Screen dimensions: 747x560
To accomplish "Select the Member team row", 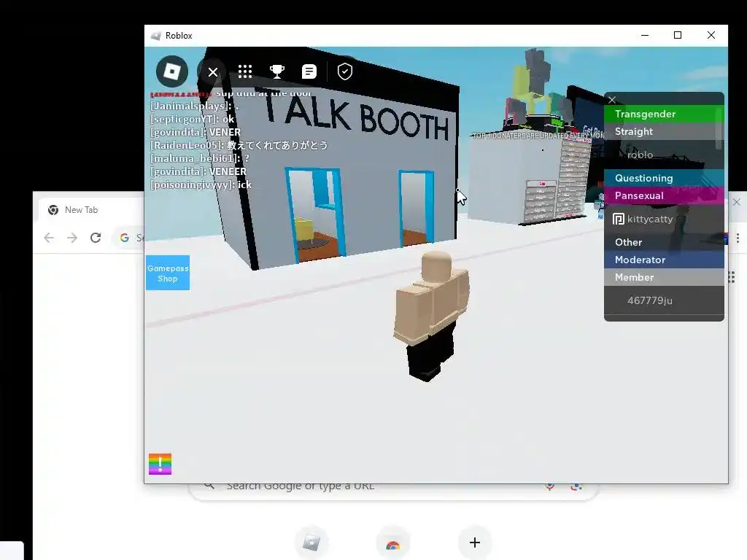I will coord(664,278).
